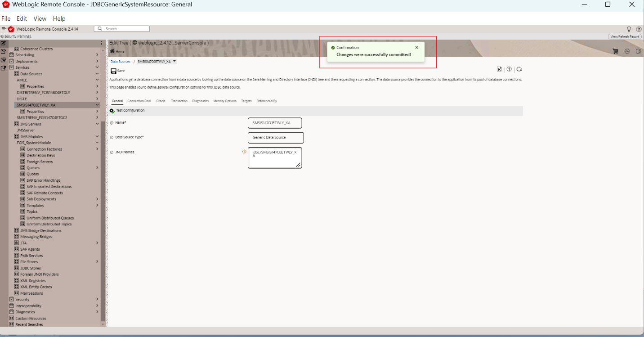Viewport: 644px width, 337px height.
Task: Click the Name input field
Action: 275,123
